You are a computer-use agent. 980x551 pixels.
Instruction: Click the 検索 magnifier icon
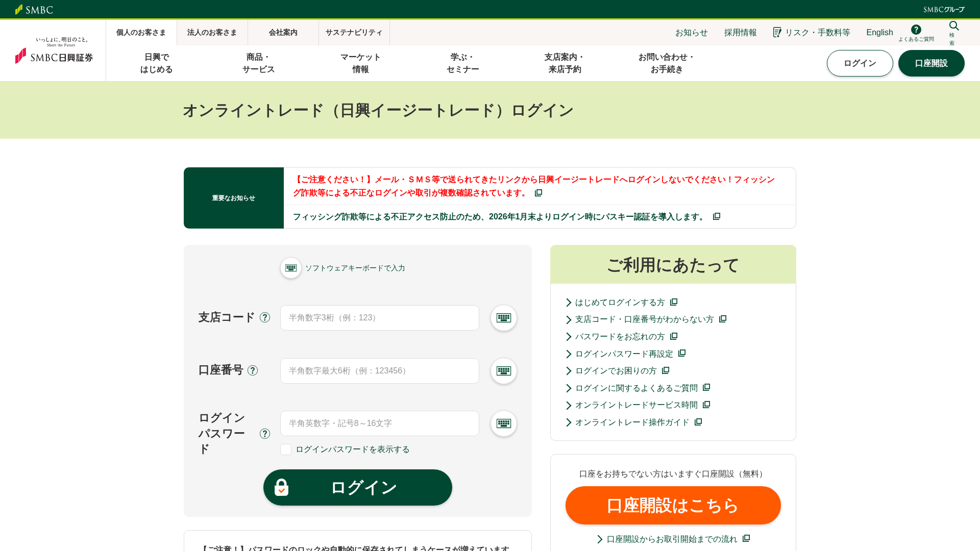[953, 26]
